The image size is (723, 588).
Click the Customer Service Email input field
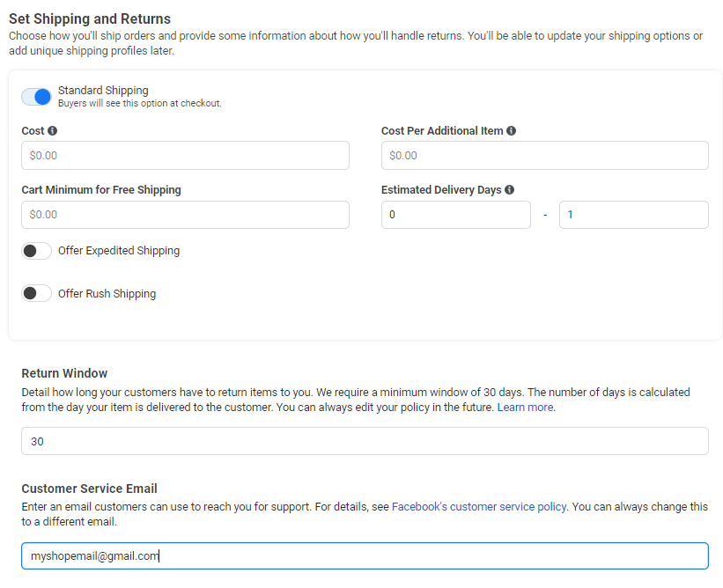click(365, 556)
